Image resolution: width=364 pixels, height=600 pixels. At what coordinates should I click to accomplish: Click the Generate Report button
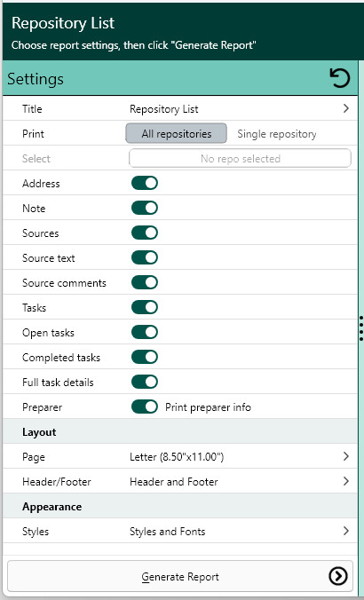point(180,576)
